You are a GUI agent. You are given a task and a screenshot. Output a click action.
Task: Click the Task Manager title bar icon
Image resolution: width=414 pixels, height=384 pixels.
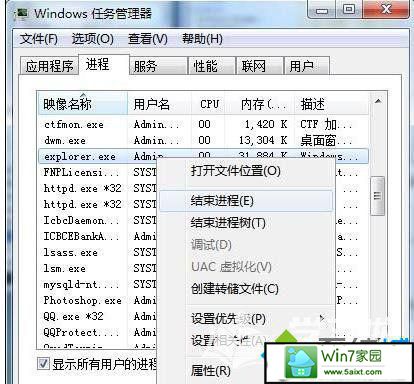[21, 14]
